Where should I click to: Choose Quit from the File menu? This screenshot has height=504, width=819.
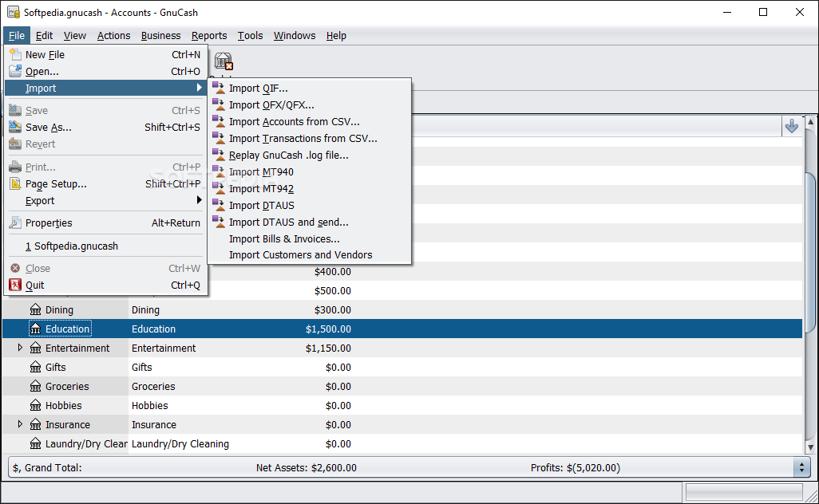[106, 285]
